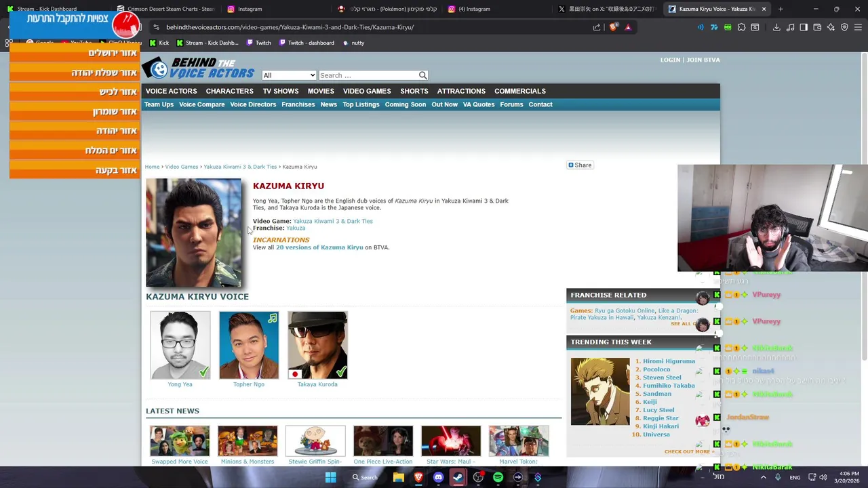Open Topher Ngo voice actor photo

[x=249, y=345]
